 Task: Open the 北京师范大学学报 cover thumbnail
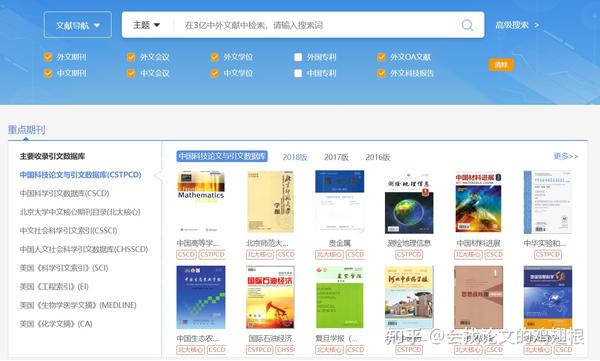coord(271,202)
